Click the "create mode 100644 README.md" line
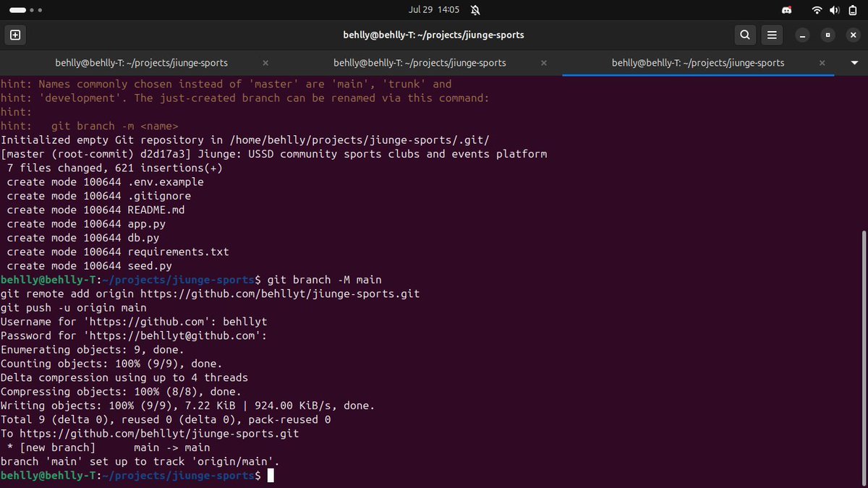 95,210
